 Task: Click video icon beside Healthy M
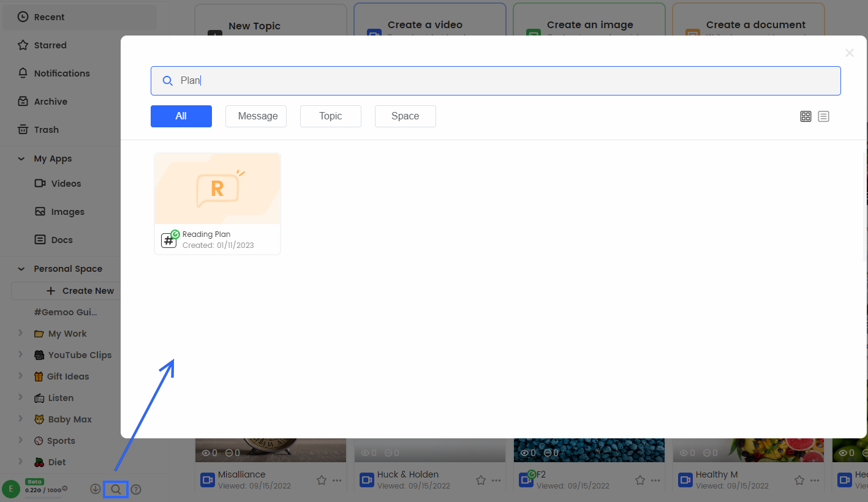(685, 480)
